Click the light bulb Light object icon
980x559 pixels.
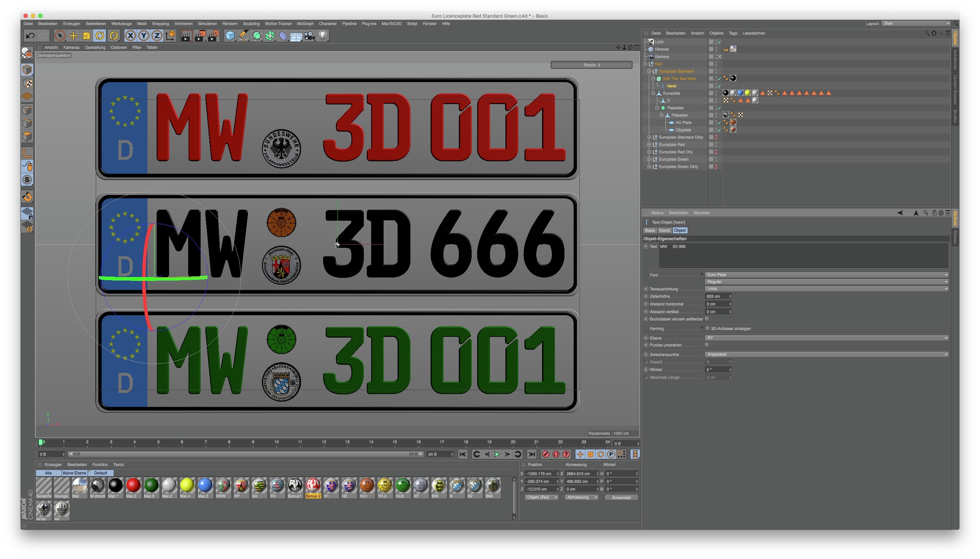[323, 36]
